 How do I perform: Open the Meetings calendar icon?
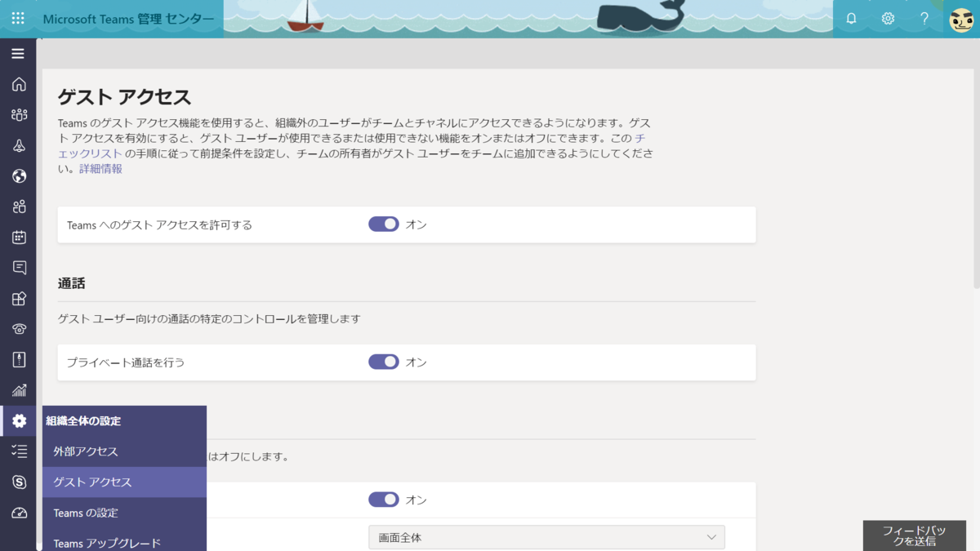coord(19,238)
